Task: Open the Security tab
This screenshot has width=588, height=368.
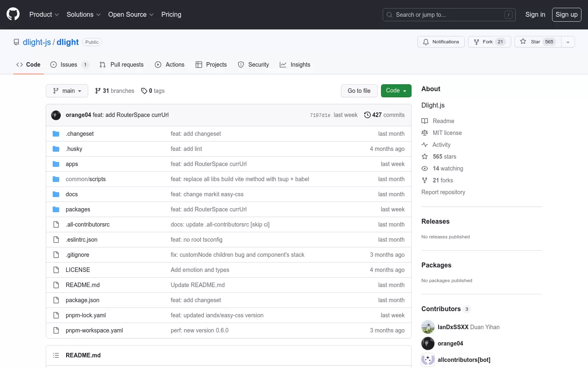Action: click(x=254, y=65)
